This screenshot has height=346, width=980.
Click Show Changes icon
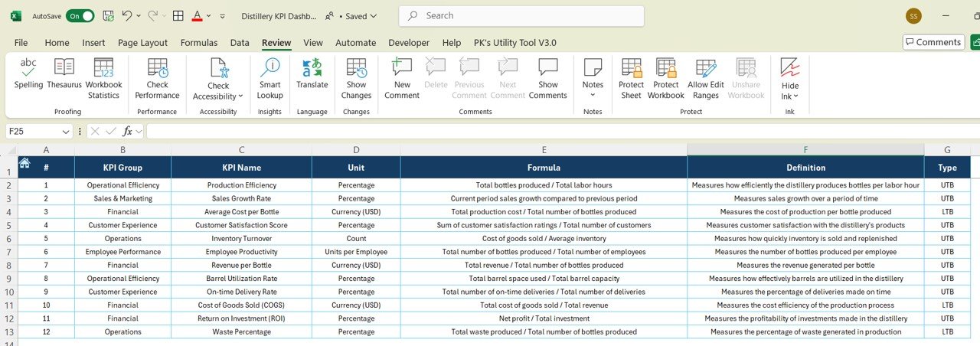click(356, 67)
